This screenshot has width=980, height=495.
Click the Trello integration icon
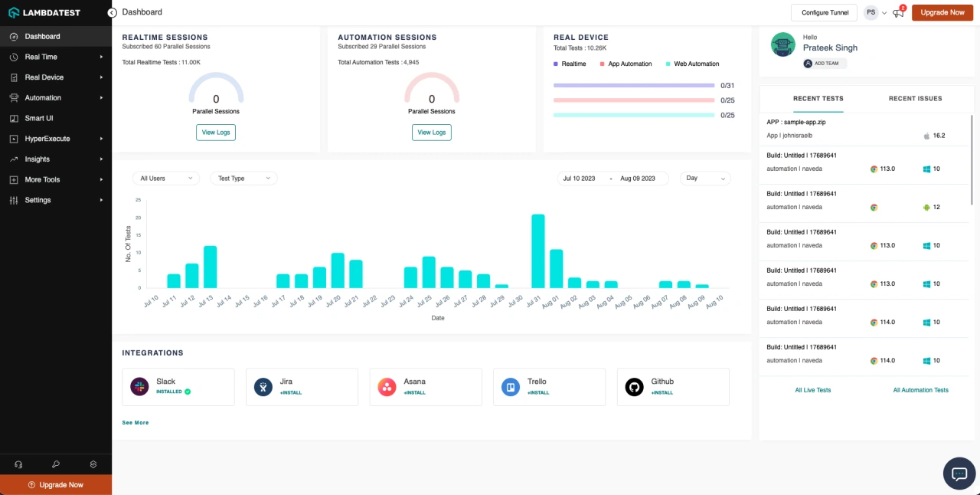pos(511,387)
